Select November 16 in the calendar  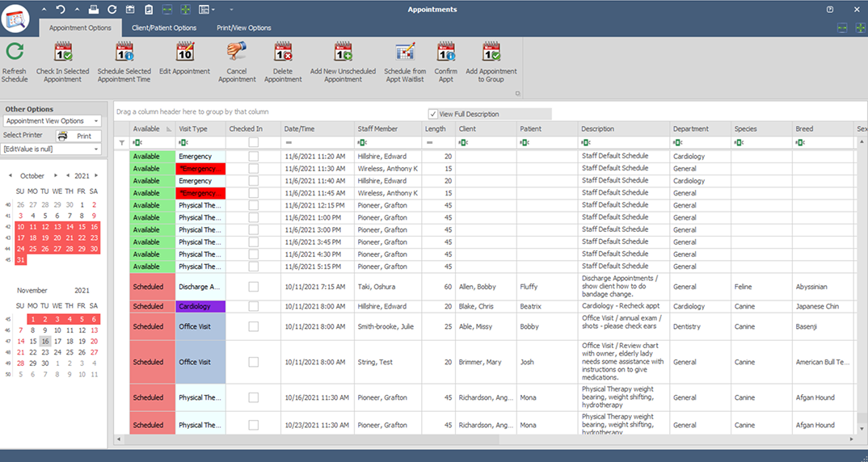[x=45, y=342]
